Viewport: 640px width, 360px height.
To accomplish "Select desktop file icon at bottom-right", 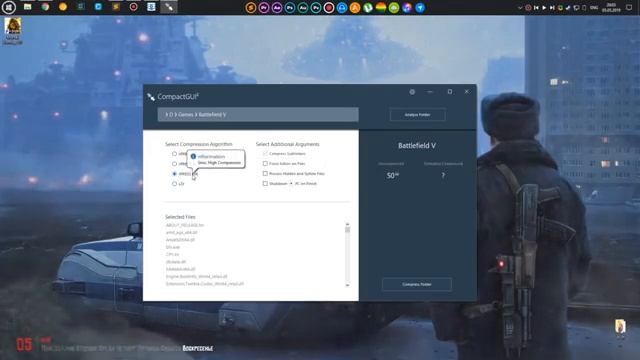I will [x=620, y=328].
